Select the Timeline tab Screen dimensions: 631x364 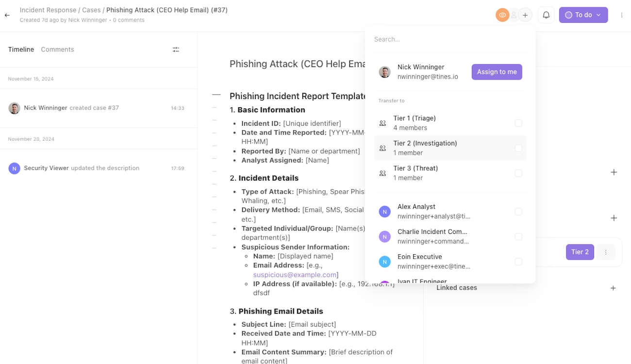click(x=21, y=50)
